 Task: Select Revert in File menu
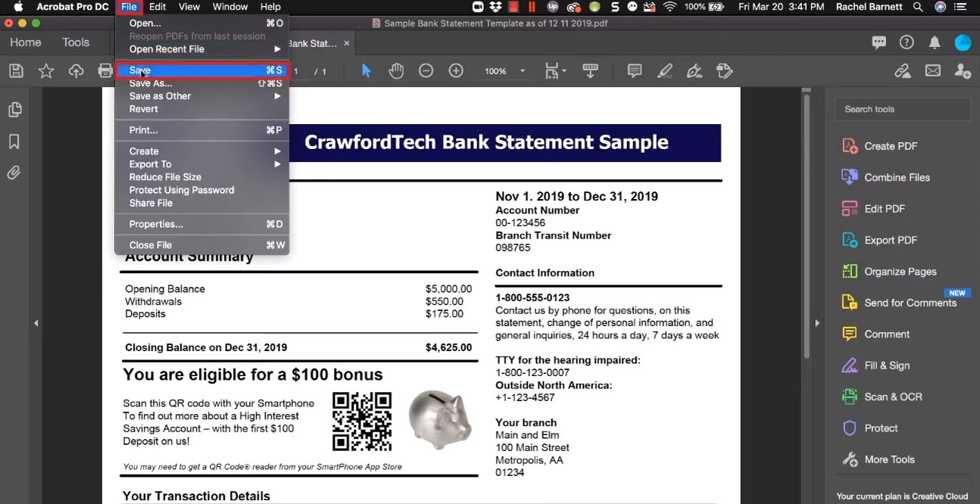[x=202, y=109]
